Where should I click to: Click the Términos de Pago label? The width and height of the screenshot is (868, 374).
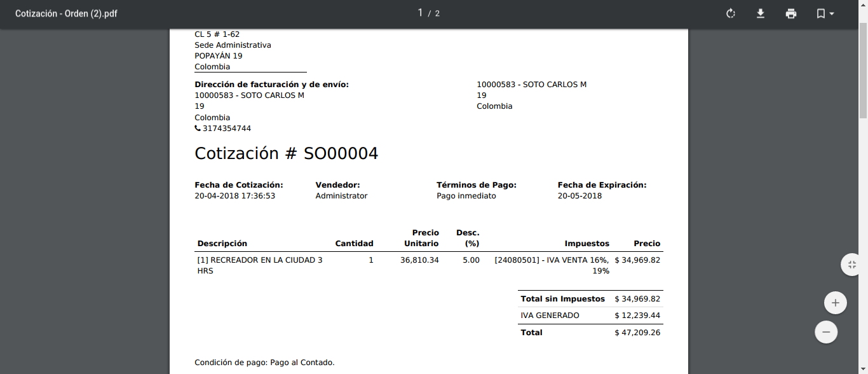tap(477, 185)
